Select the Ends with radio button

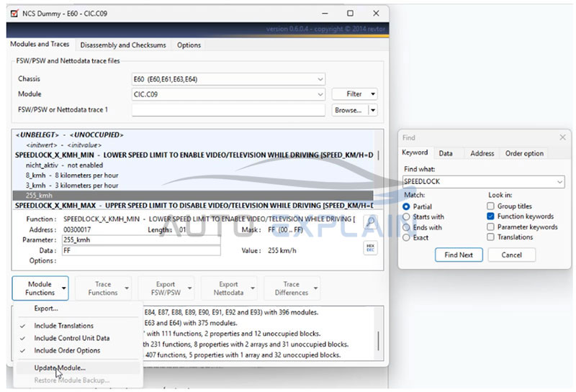coord(406,227)
